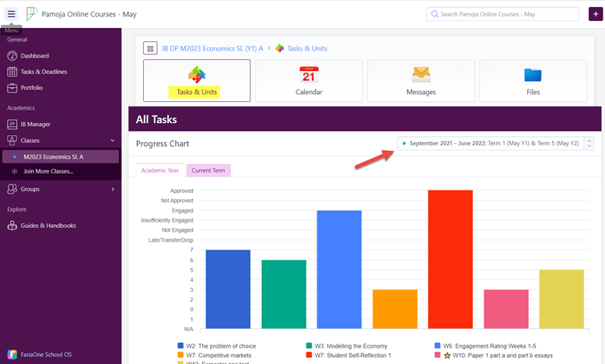Open Guides & Handbooks icon

coord(12,226)
